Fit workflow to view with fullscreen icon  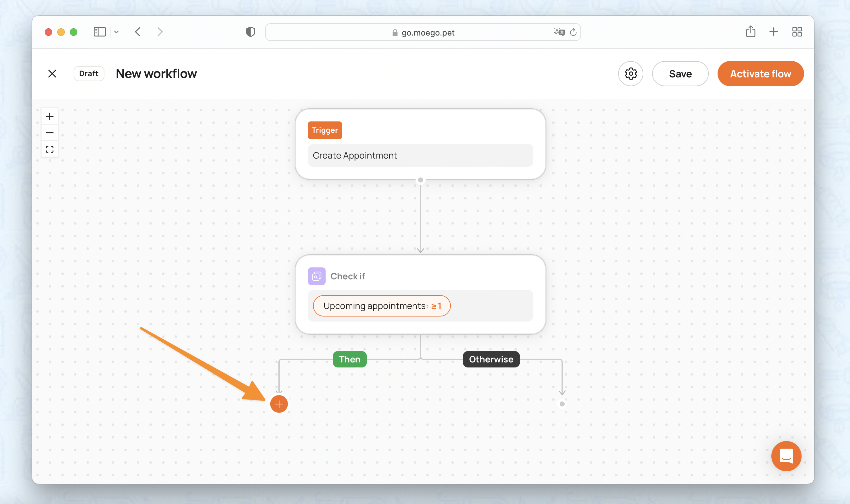coord(50,149)
